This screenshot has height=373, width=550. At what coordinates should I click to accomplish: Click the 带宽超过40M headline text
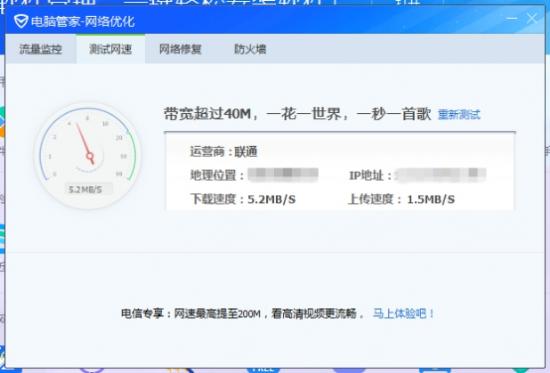point(297,114)
